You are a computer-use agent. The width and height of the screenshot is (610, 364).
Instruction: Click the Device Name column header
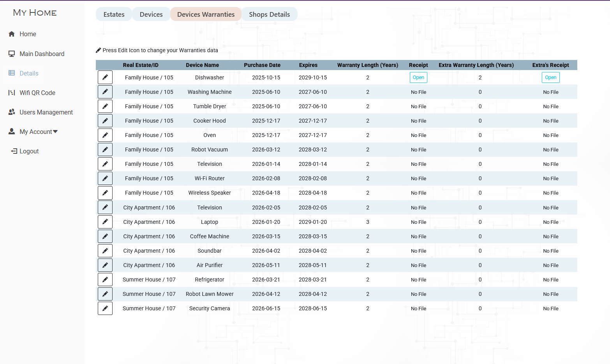[x=202, y=65]
